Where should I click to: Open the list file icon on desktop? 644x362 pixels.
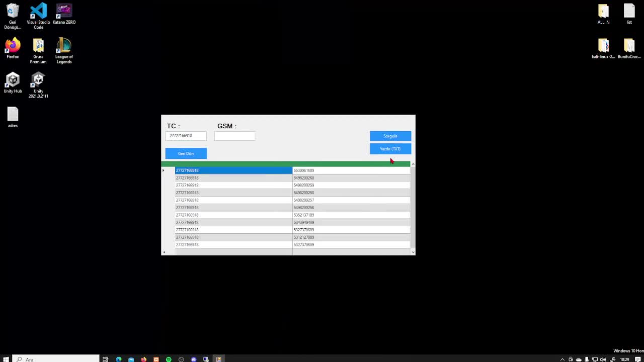click(629, 14)
